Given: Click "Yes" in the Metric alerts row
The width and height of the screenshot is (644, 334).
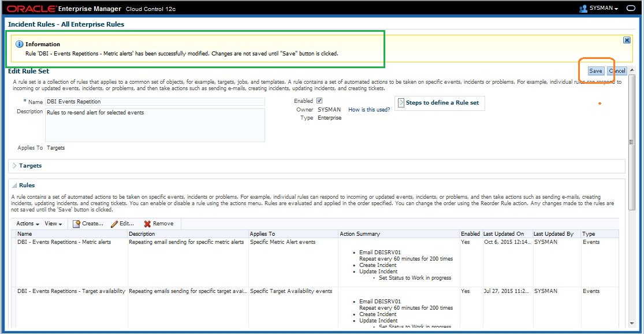Looking at the screenshot, I should coord(465,242).
